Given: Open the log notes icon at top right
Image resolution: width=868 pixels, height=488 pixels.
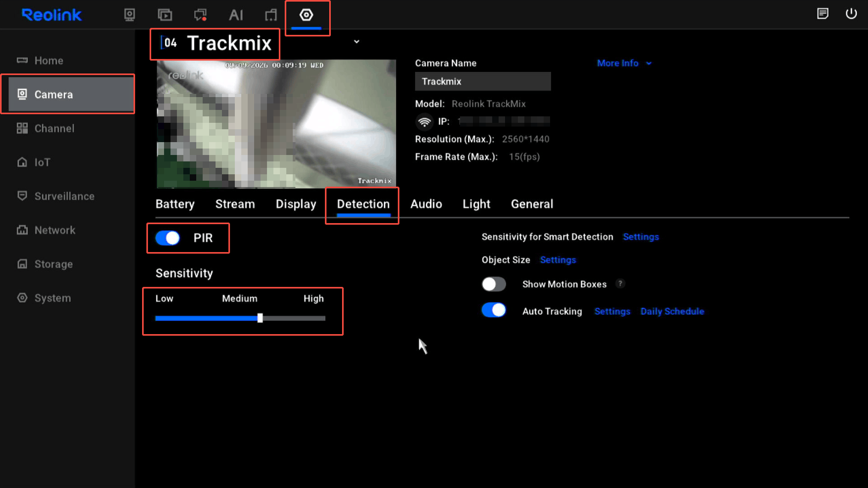Looking at the screenshot, I should (822, 13).
